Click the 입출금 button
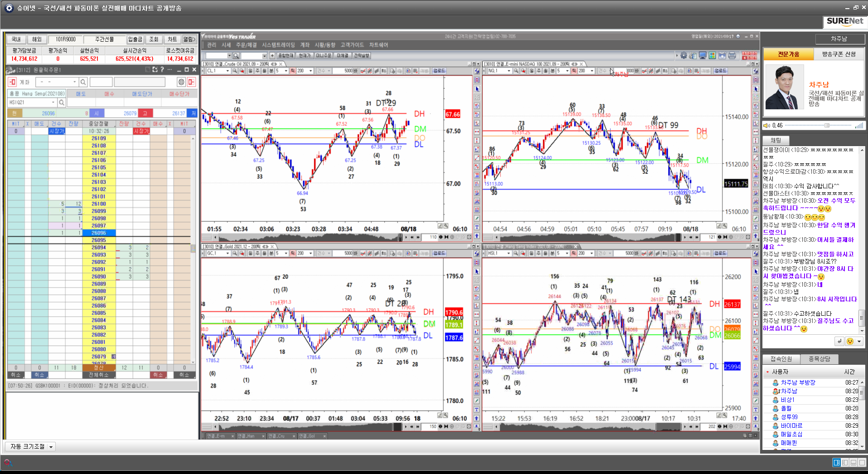This screenshot has height=474, width=868. coord(135,39)
